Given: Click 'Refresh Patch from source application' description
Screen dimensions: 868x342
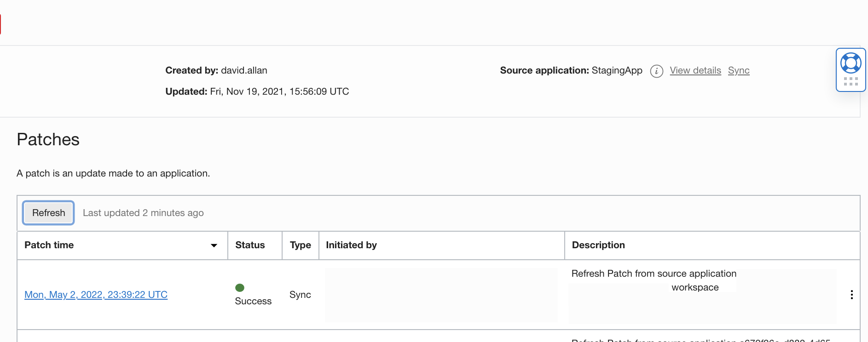Looking at the screenshot, I should (x=654, y=274).
